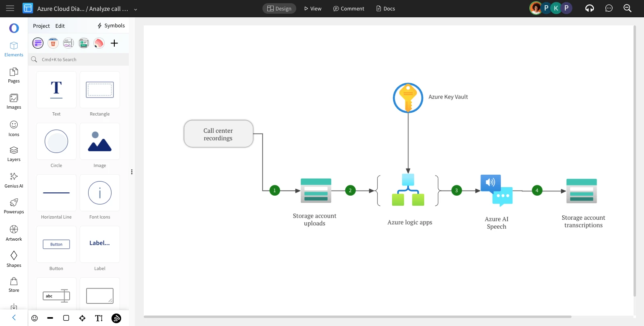Screen dimensions: 644x326
Task: Click the "Storage account transcriptions" label
Action: [584, 221]
